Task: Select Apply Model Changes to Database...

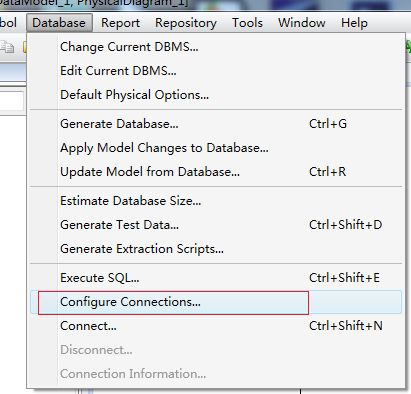Action: point(216,148)
